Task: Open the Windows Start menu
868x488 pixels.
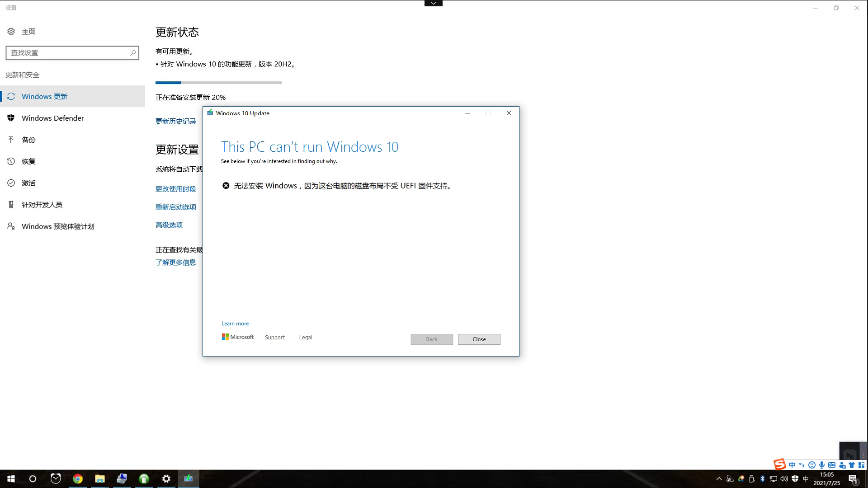Action: point(11,479)
